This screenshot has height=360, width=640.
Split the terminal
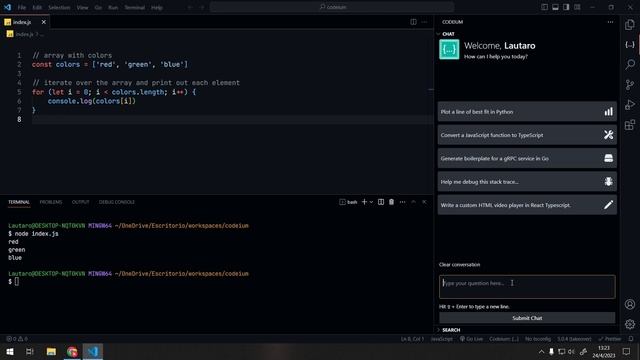coord(381,202)
